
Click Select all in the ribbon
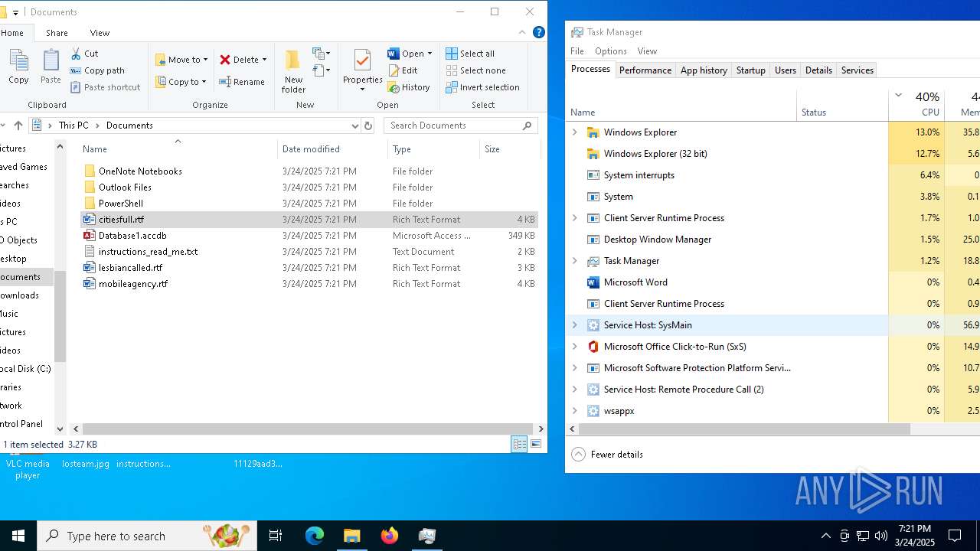tap(470, 54)
